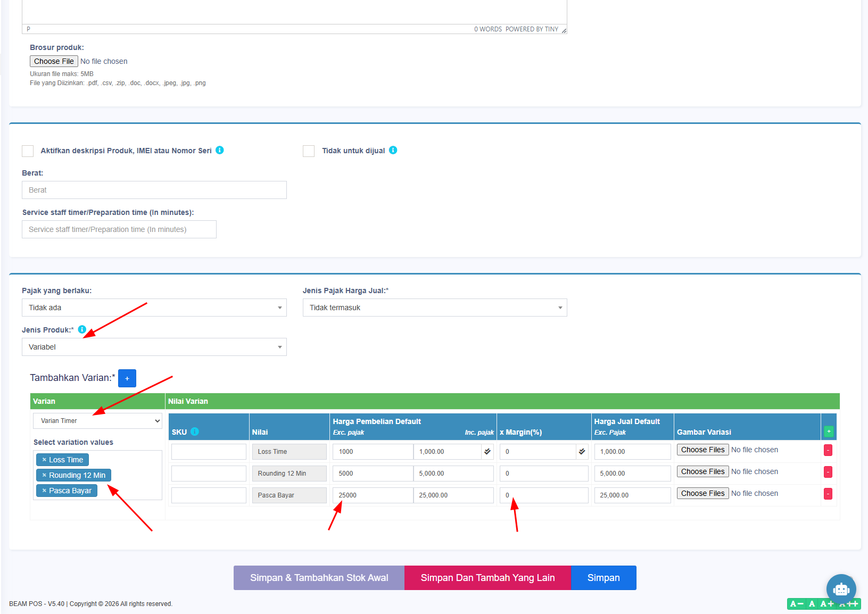
Task: Edit Pasca Bayar purchase price 25000
Action: (373, 495)
